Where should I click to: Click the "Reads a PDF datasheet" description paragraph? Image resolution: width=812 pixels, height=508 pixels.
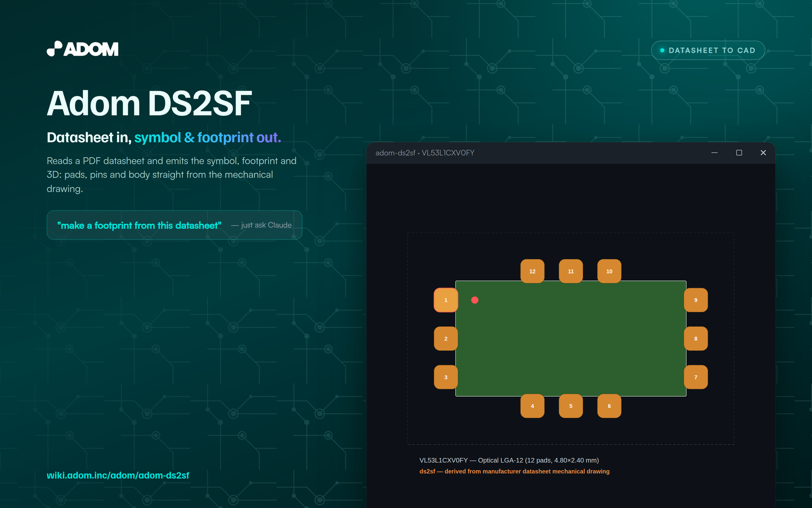(x=172, y=175)
